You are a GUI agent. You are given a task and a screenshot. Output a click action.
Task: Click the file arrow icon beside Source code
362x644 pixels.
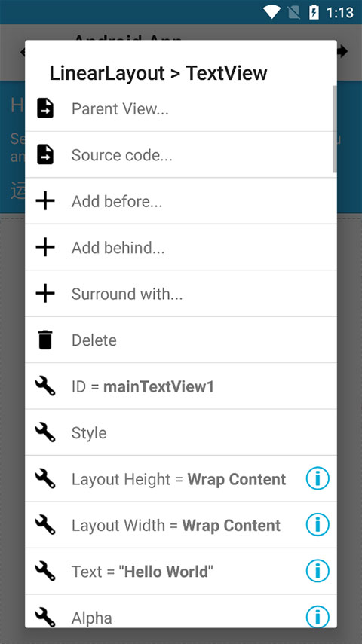click(x=45, y=155)
